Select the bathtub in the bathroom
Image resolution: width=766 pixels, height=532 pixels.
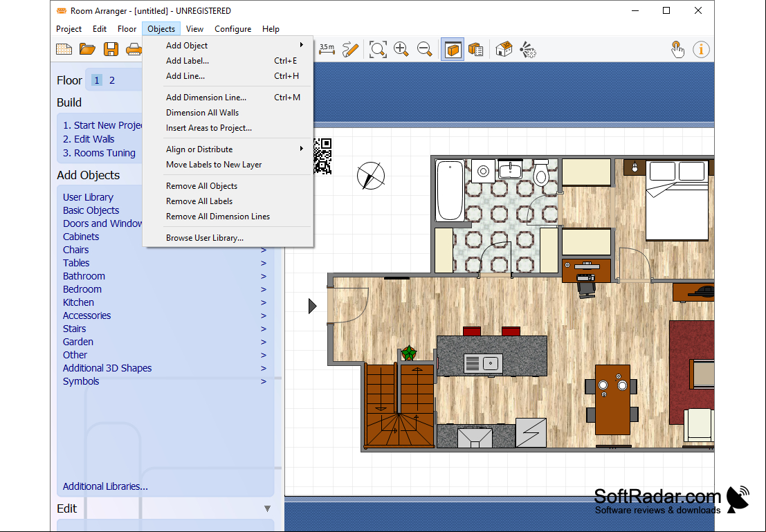point(450,190)
